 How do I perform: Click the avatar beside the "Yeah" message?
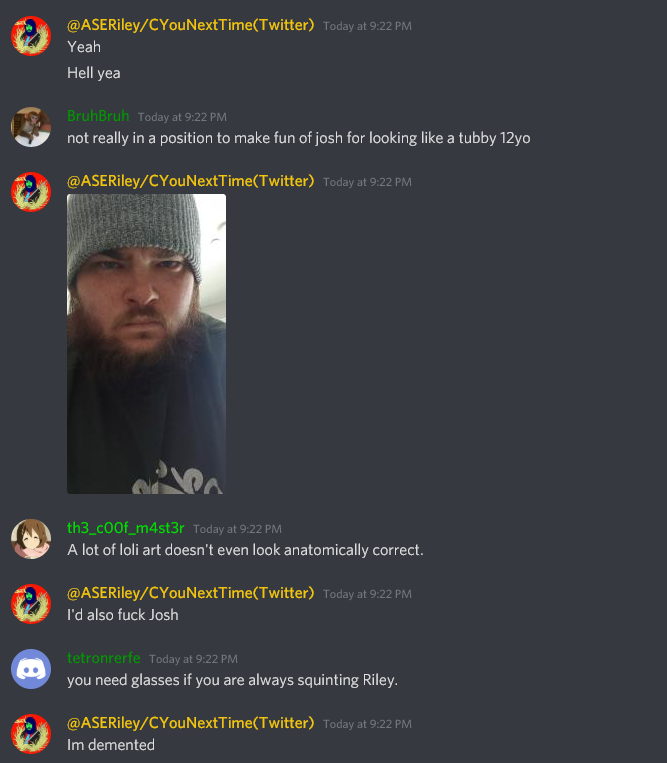31,36
